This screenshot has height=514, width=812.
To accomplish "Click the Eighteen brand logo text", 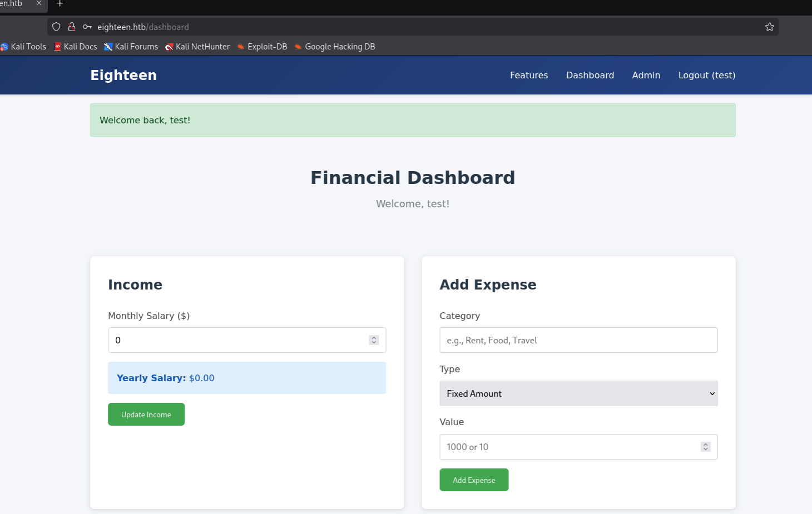I will click(x=123, y=75).
